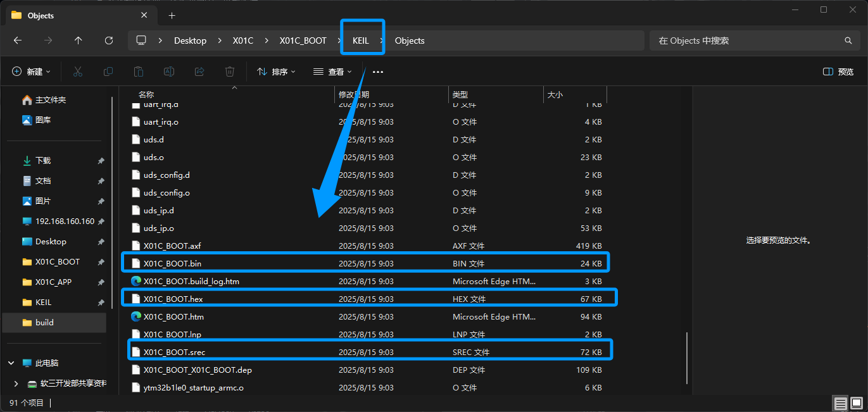Click Edge icon of X01C_BOOT.htm
The width and height of the screenshot is (868, 412).
135,316
